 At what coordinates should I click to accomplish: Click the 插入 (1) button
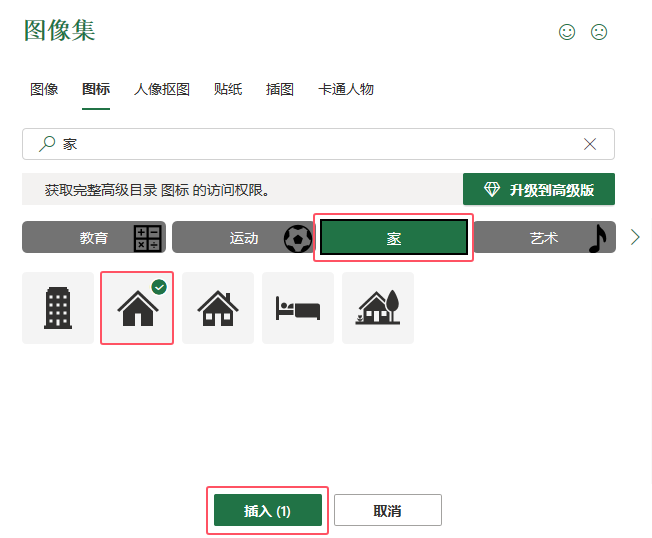tap(268, 510)
